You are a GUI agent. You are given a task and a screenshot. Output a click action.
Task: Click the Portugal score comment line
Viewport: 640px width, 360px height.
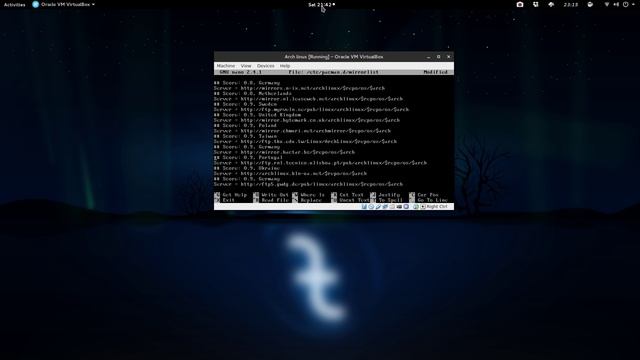pyautogui.click(x=248, y=157)
